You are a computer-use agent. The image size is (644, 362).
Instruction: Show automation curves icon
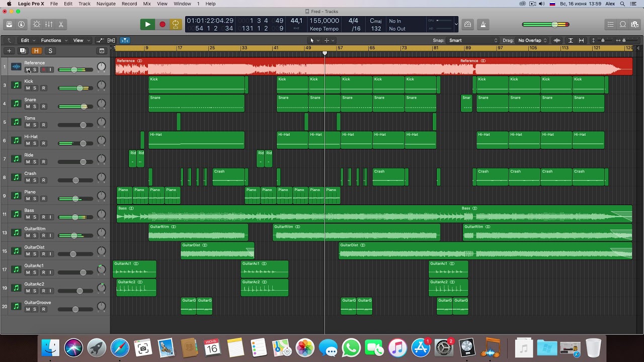point(100,40)
